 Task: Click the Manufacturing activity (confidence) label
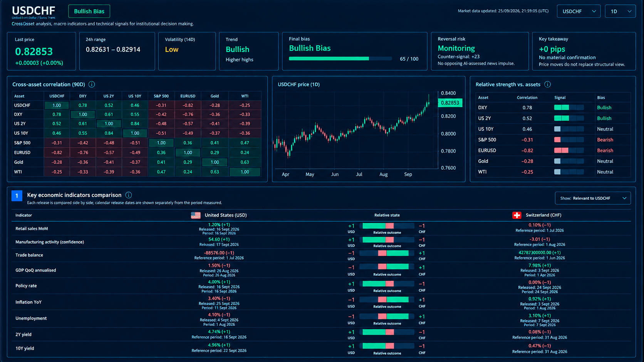tap(50, 242)
